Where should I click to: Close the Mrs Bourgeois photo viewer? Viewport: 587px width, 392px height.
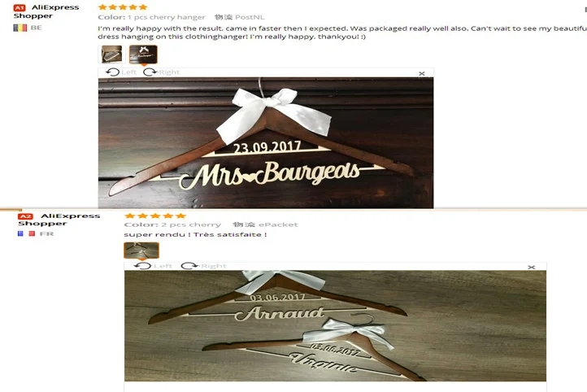[421, 73]
